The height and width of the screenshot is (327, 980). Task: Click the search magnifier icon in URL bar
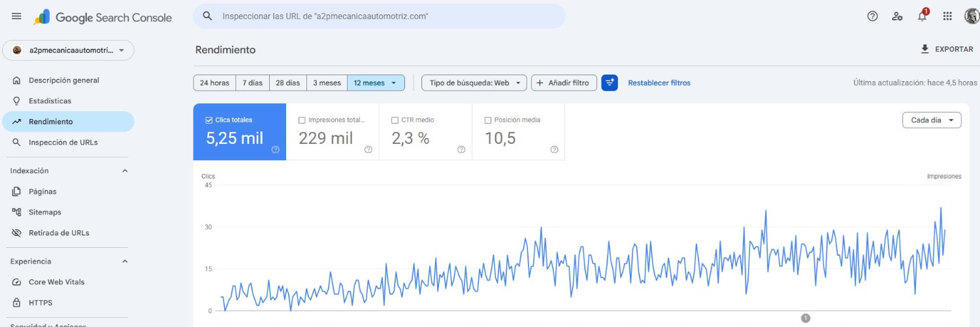[x=207, y=16]
